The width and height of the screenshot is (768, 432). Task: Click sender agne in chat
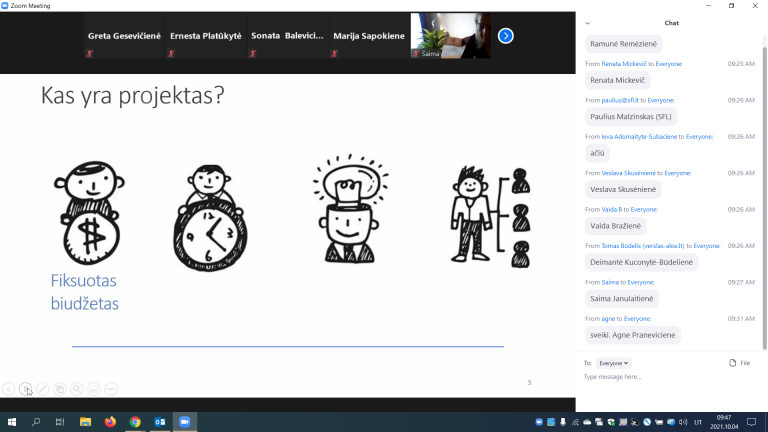pyautogui.click(x=608, y=319)
